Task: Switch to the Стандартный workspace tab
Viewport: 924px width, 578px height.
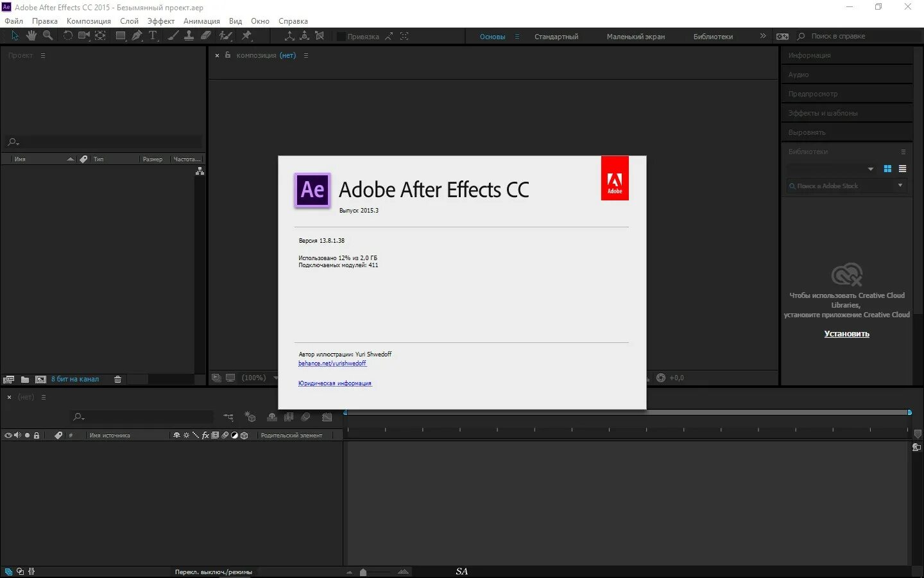Action: (x=556, y=37)
